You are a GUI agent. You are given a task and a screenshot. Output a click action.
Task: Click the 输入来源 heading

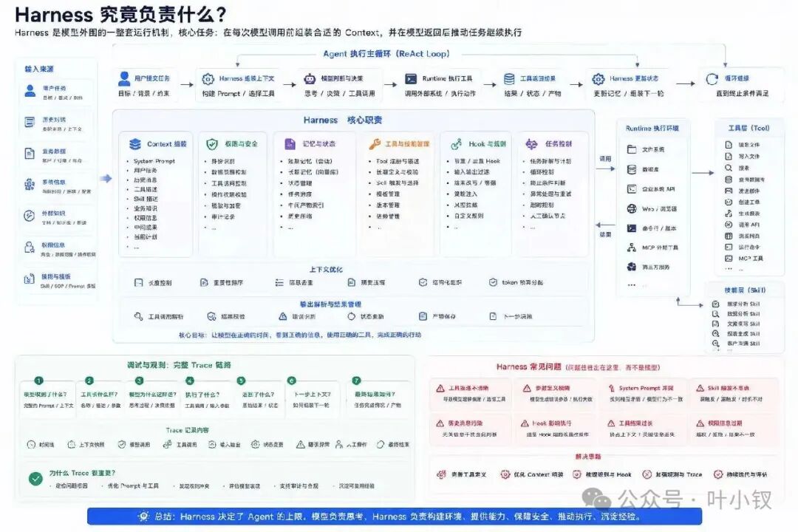[39, 69]
